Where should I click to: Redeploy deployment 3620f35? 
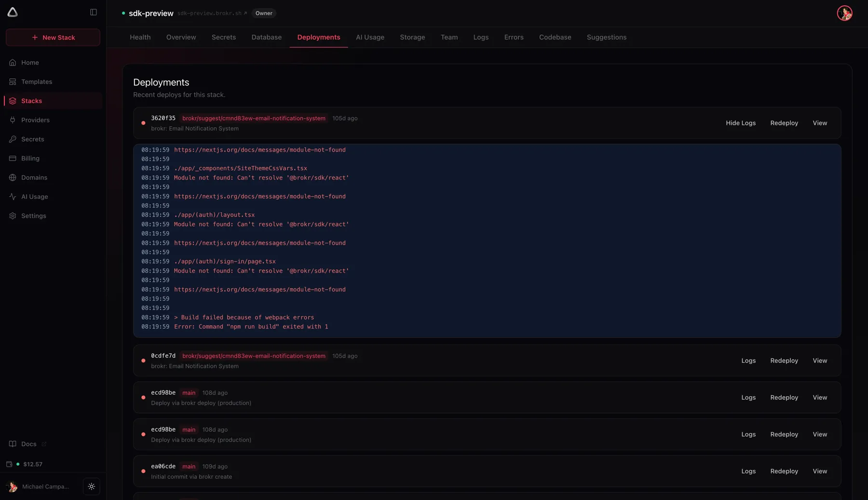pos(784,123)
